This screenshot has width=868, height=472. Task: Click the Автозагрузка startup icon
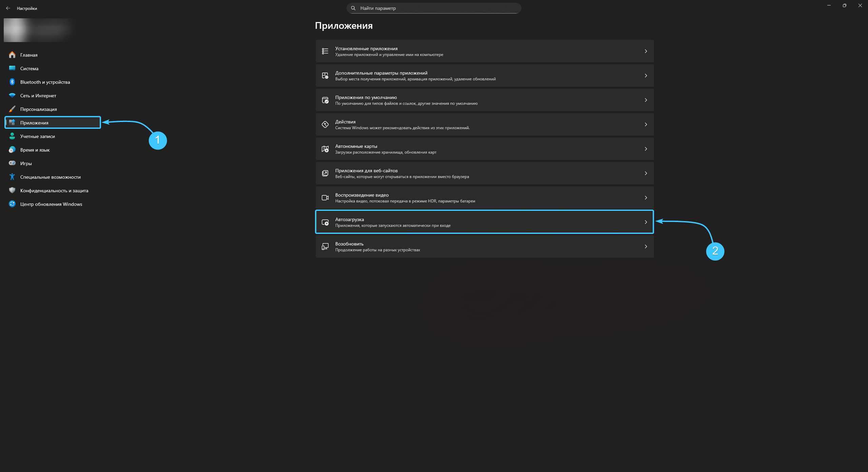pyautogui.click(x=325, y=222)
